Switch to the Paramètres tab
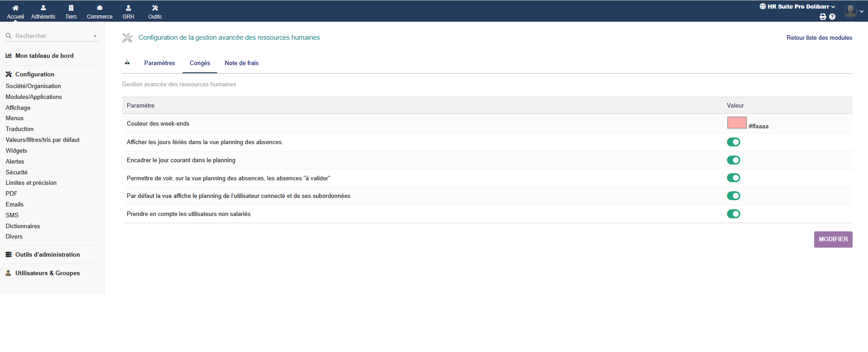This screenshot has width=868, height=352. click(159, 63)
